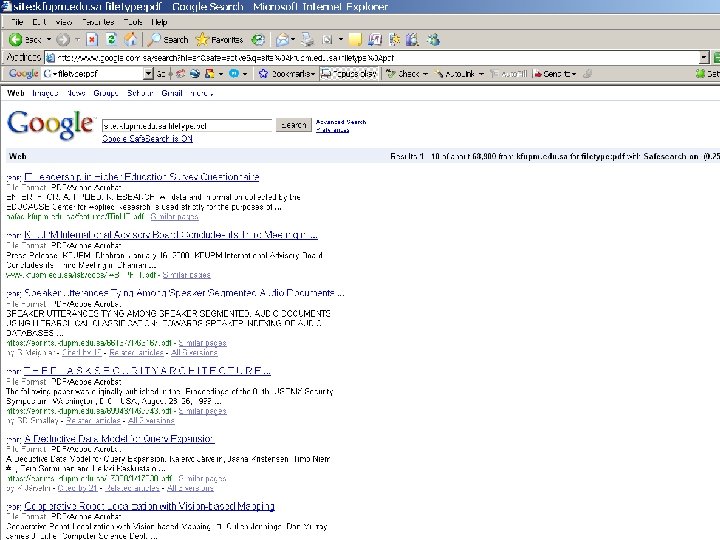720x540 pixels.
Task: Click the AutoLink button
Action: coord(459,73)
